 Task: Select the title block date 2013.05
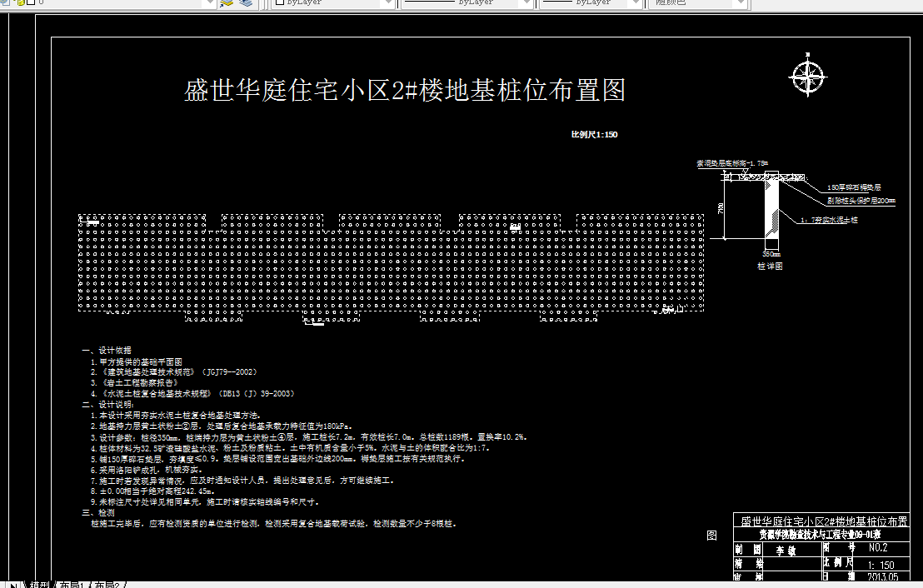pyautogui.click(x=883, y=577)
